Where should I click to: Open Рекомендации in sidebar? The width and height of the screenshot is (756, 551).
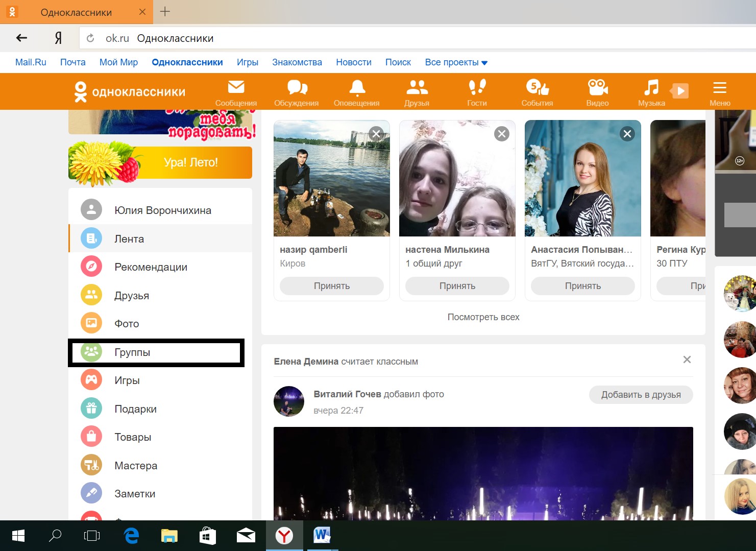(160, 267)
